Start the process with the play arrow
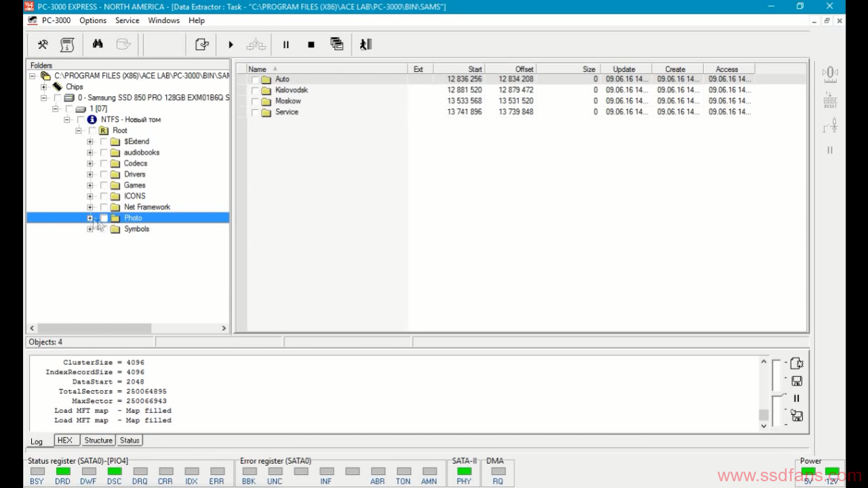The width and height of the screenshot is (868, 488). [231, 45]
